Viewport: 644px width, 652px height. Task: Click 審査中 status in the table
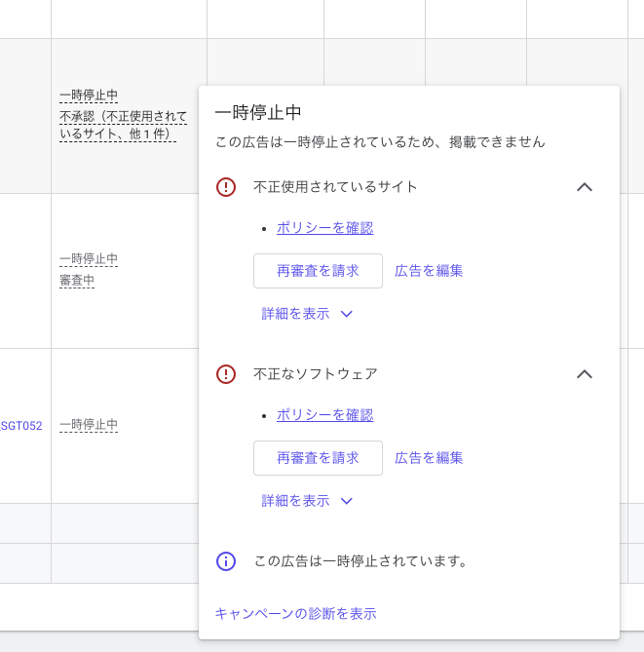pyautogui.click(x=77, y=281)
